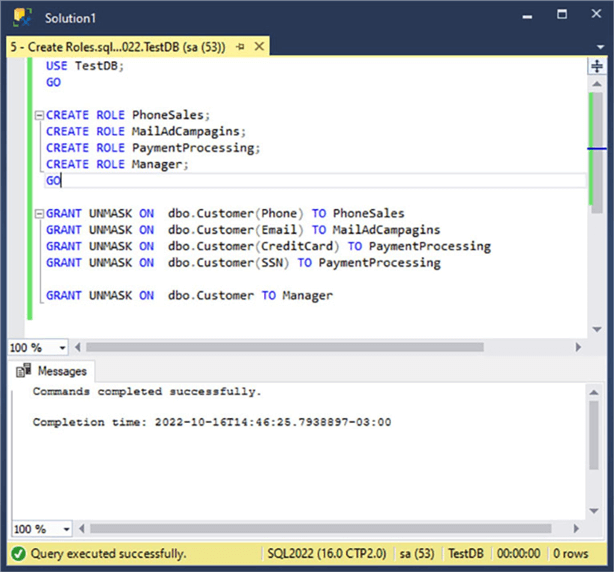Click the editor horizontal scrollbar thumb

[285, 347]
